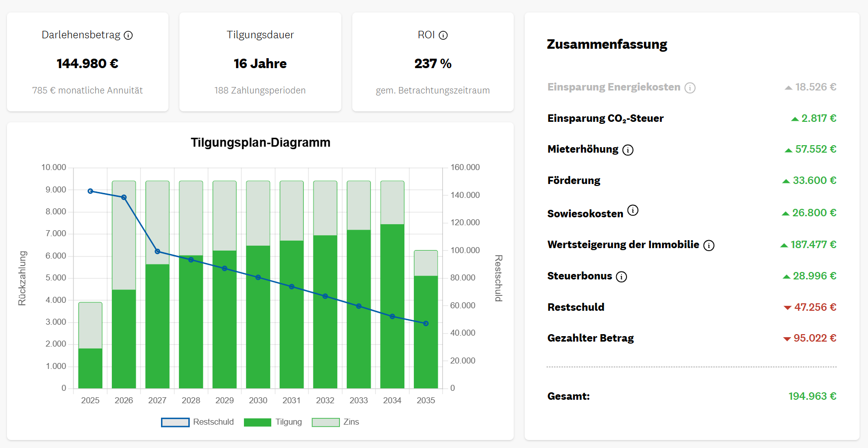This screenshot has height=448, width=868.
Task: Hide the Zins series via legend
Action: [351, 422]
